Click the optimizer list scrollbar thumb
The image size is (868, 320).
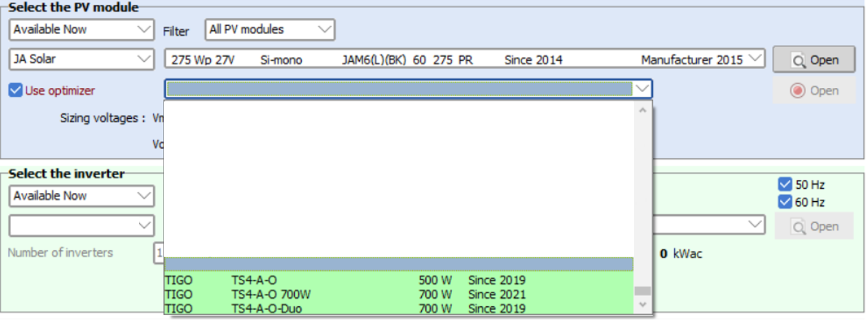coord(642,291)
